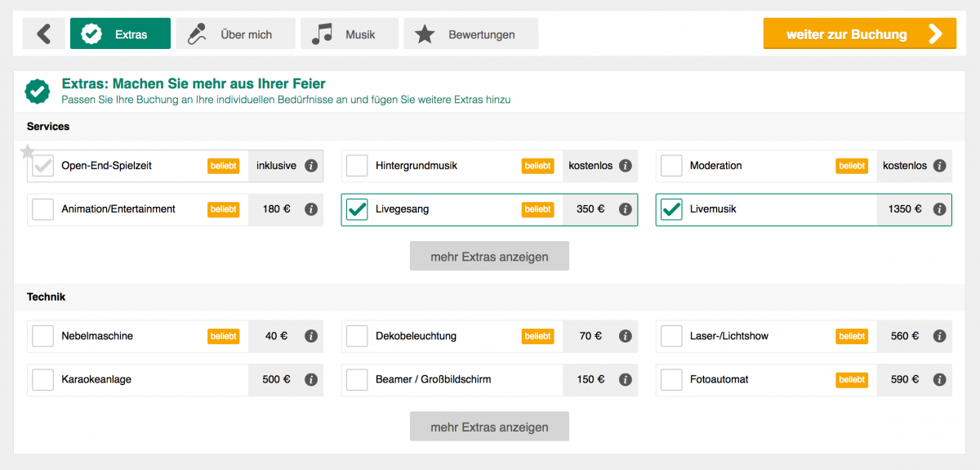Image resolution: width=980 pixels, height=470 pixels.
Task: View info for Nebelmaschine extra
Action: point(311,336)
